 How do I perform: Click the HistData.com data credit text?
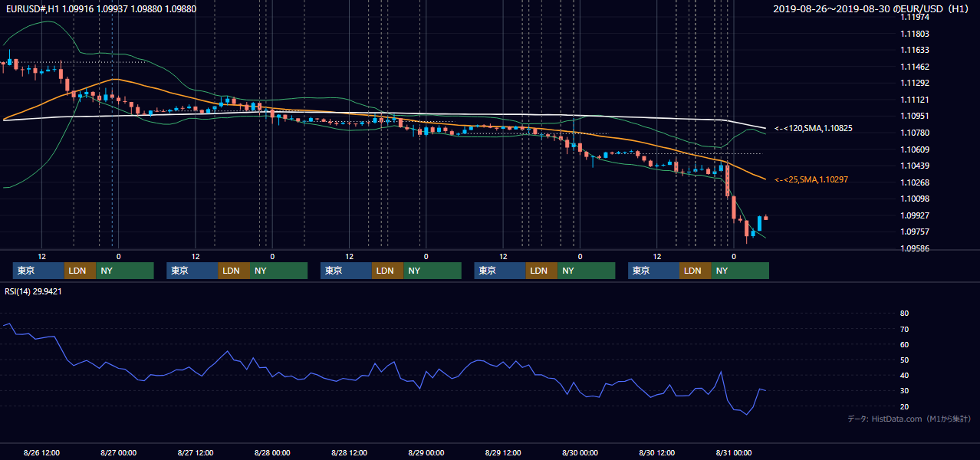[x=909, y=419]
